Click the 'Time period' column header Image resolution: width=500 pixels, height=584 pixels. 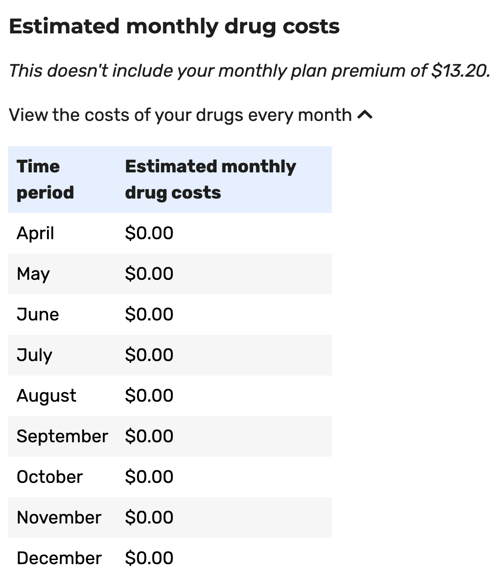click(45, 180)
